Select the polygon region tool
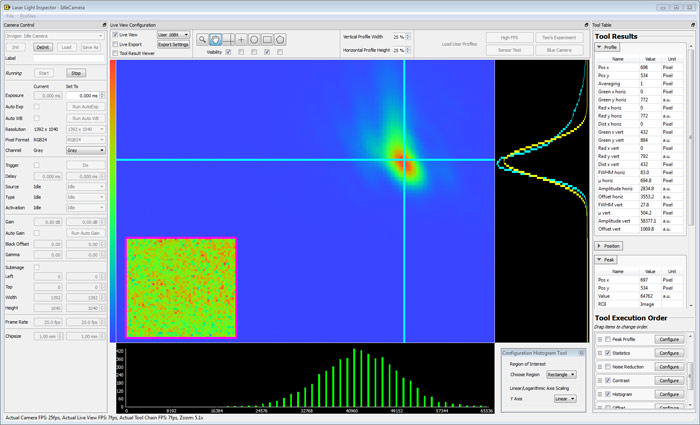Image resolution: width=700 pixels, height=425 pixels. [x=280, y=39]
